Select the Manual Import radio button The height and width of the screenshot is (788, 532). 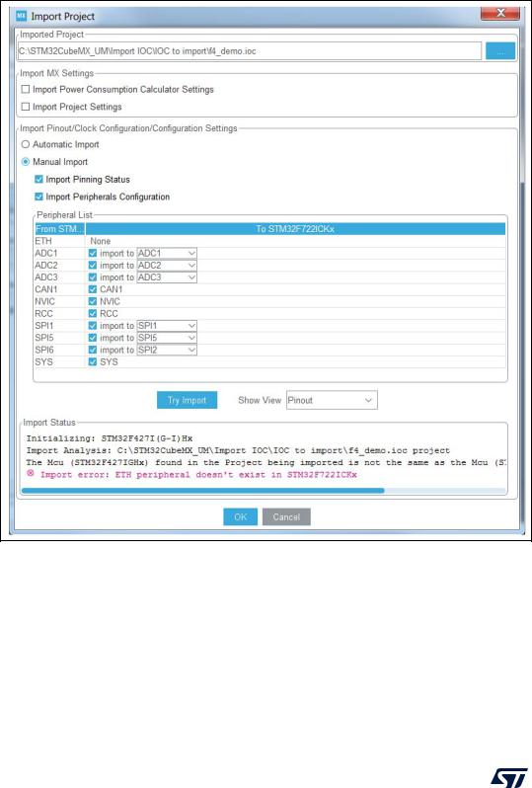pos(26,162)
